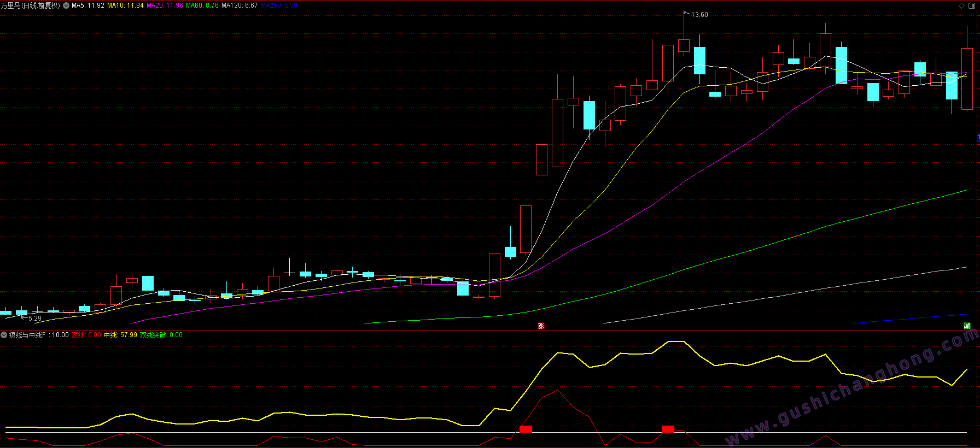The image size is (980, 448).
Task: Click the 短线与中线F : 10.00 indicator name
Action: click(x=39, y=335)
